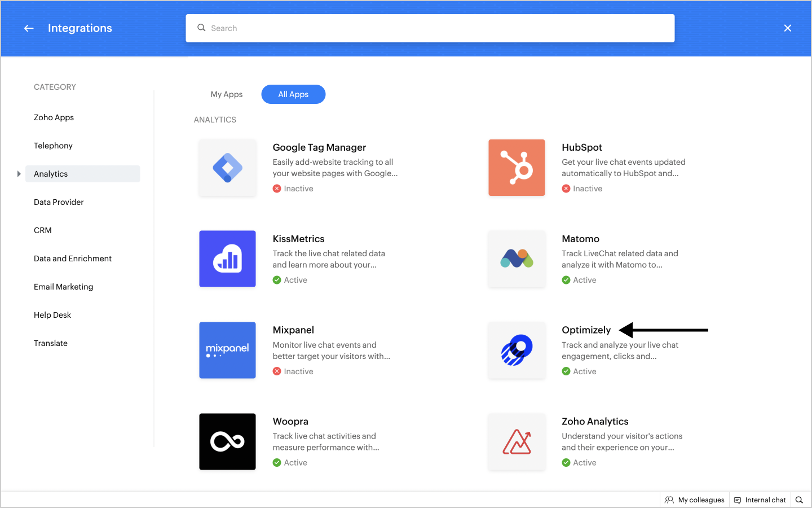Screen dimensions: 812x508
Task: Select the Help Desk category
Action: (x=52, y=315)
